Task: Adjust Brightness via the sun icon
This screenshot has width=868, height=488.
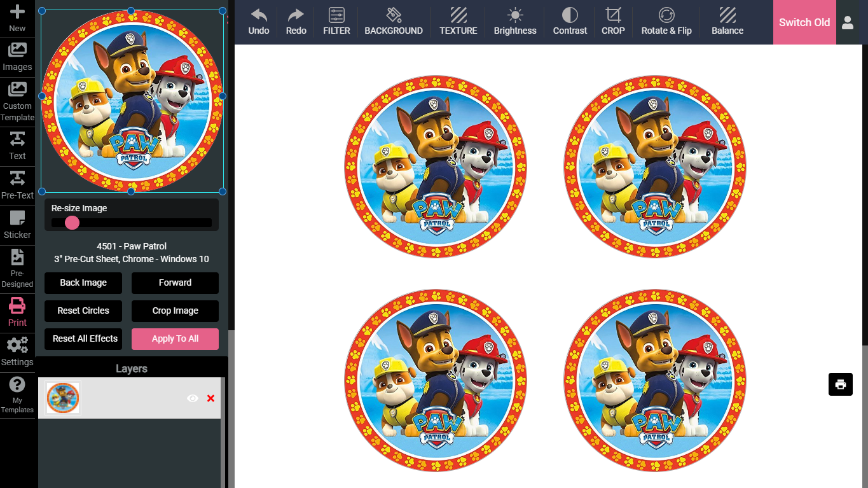Action: point(515,15)
